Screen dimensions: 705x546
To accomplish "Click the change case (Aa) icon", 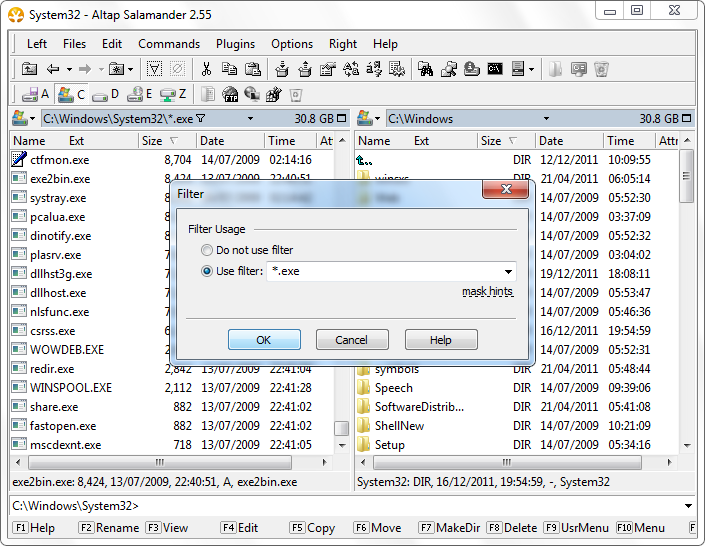I will coord(351,69).
